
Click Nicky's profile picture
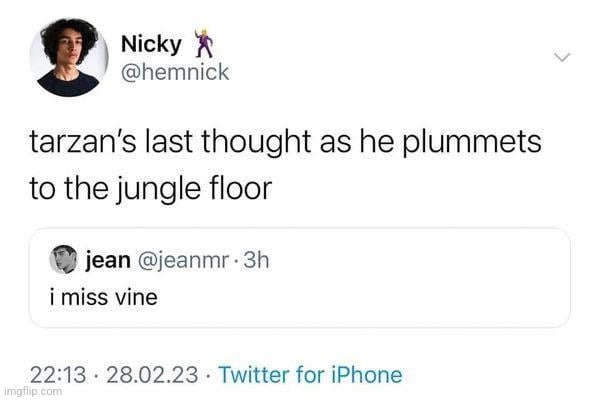(x=69, y=57)
